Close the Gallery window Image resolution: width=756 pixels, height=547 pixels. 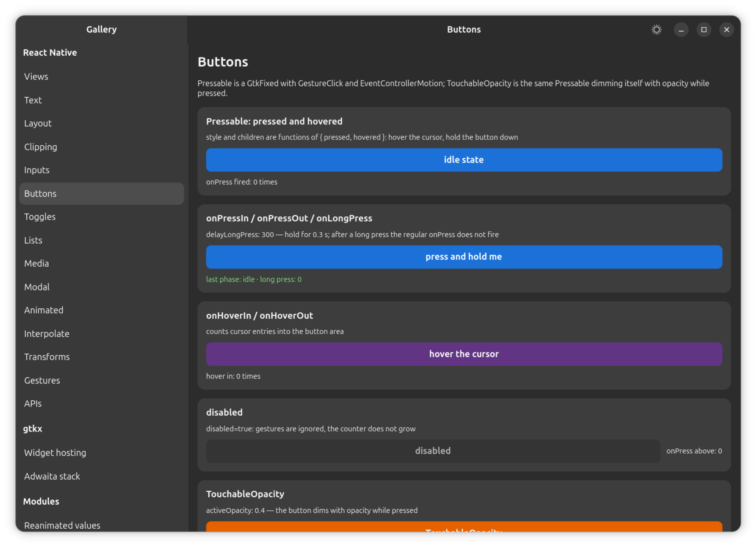tap(726, 30)
